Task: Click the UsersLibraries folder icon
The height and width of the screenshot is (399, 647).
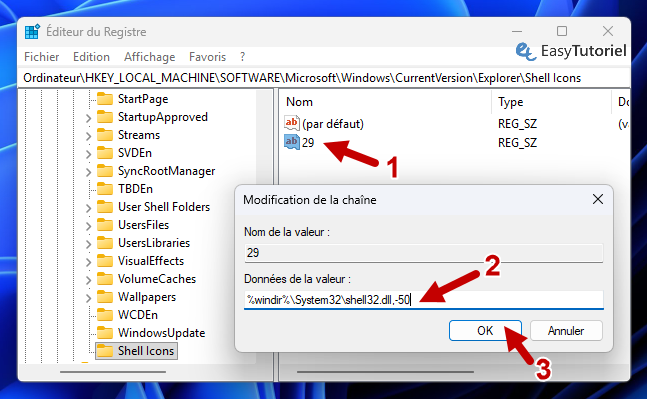Action: pyautogui.click(x=105, y=243)
